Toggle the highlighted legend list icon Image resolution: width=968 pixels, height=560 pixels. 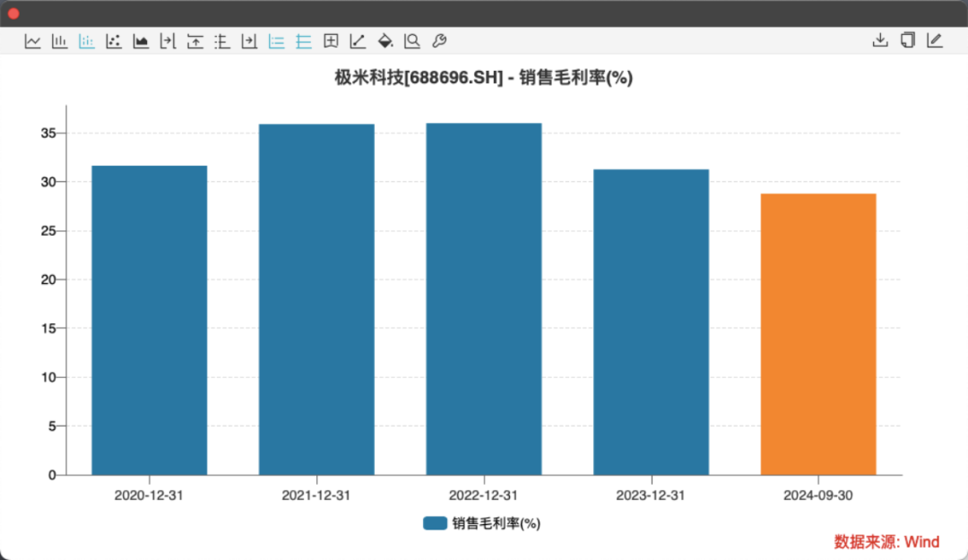[x=277, y=41]
